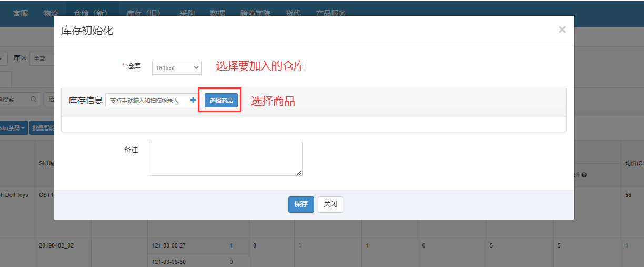Open the 货代 menu in top navigation

pyautogui.click(x=293, y=13)
